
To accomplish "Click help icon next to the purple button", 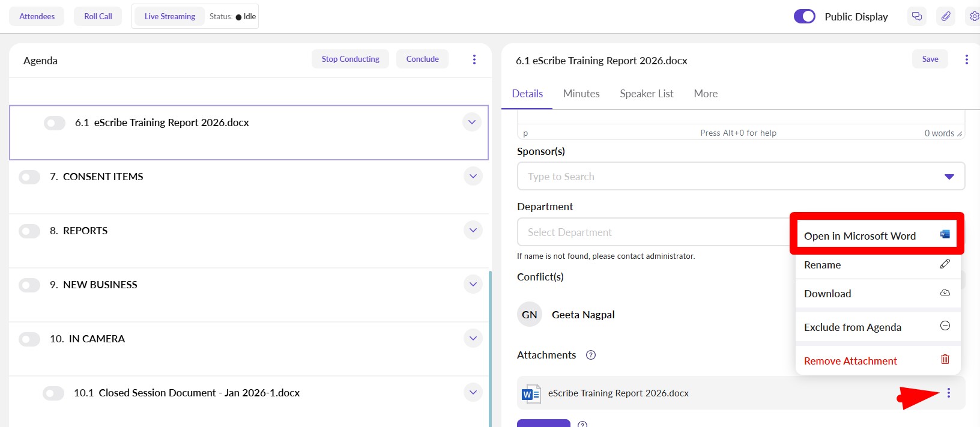I will (582, 424).
